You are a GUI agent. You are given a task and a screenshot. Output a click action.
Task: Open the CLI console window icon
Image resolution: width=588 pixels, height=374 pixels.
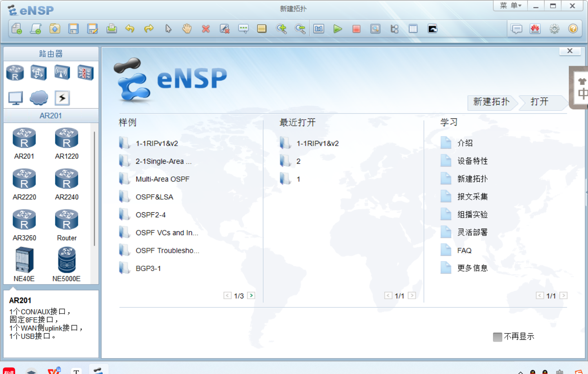click(x=432, y=29)
